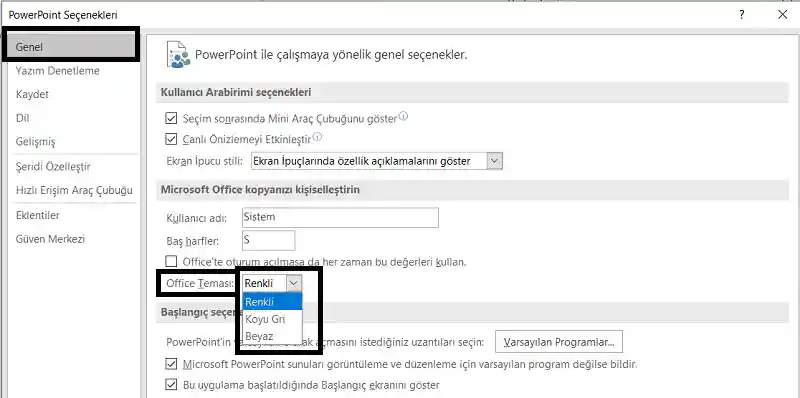800x398 pixels.
Task: Open Varsayılan Programlar button
Action: (x=559, y=342)
